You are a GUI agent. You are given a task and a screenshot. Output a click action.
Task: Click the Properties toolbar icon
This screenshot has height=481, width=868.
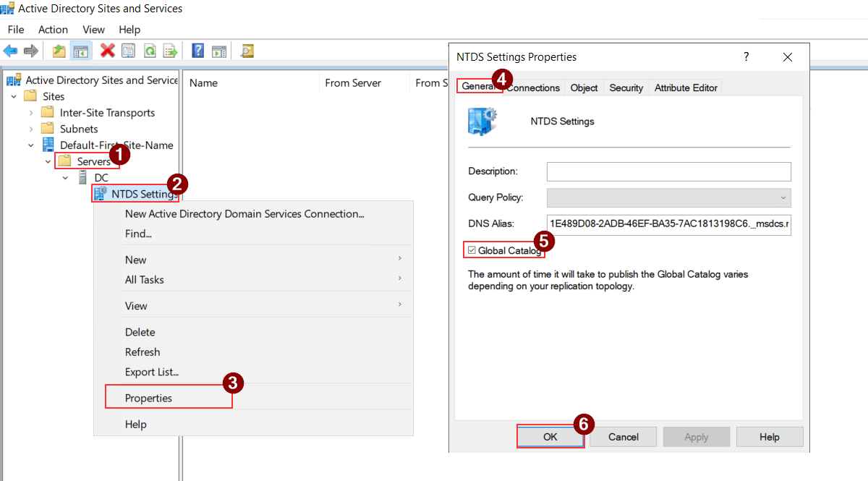pos(128,51)
